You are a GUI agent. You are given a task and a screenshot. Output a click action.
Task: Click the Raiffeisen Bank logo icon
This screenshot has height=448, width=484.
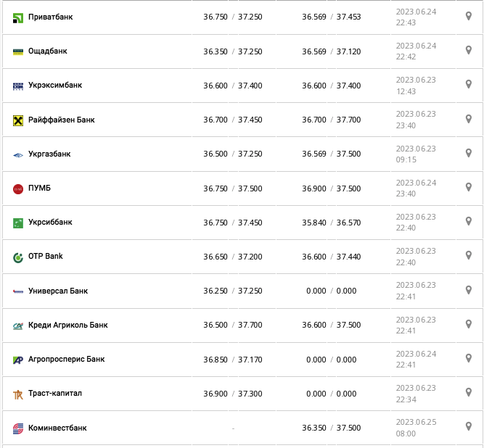coord(18,120)
